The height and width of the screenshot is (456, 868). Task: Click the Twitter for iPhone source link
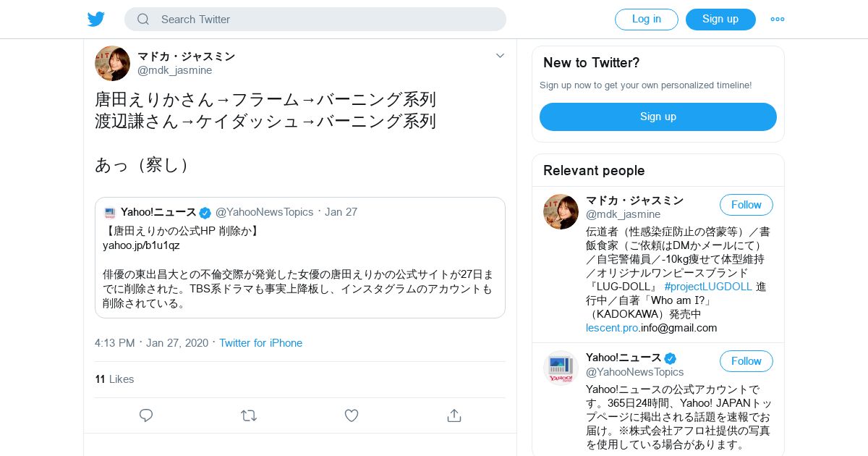[260, 343]
